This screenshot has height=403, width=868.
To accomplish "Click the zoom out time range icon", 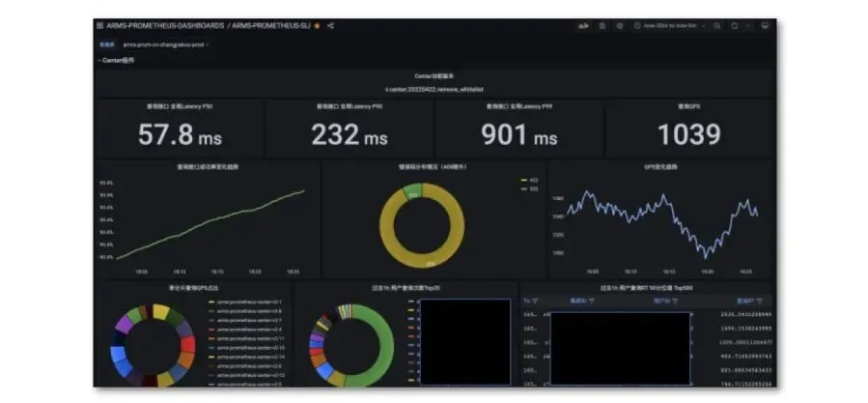I will point(716,26).
